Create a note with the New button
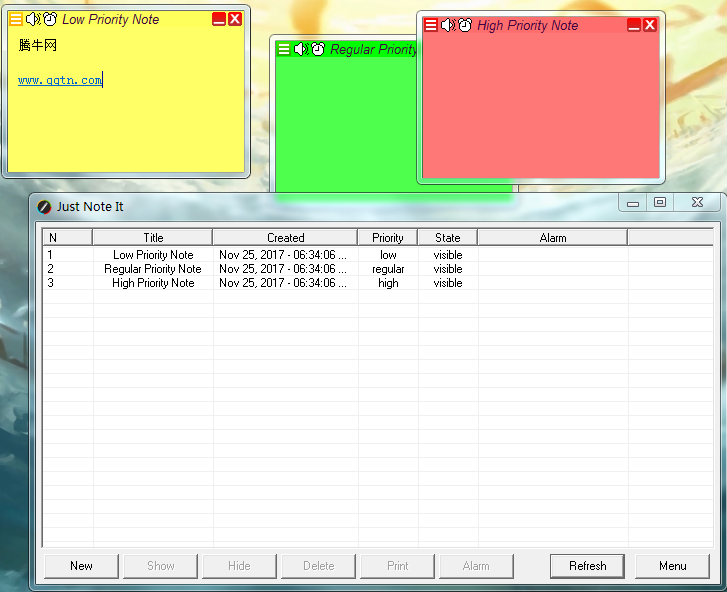Viewport: 727px width, 592px height. pyautogui.click(x=82, y=566)
